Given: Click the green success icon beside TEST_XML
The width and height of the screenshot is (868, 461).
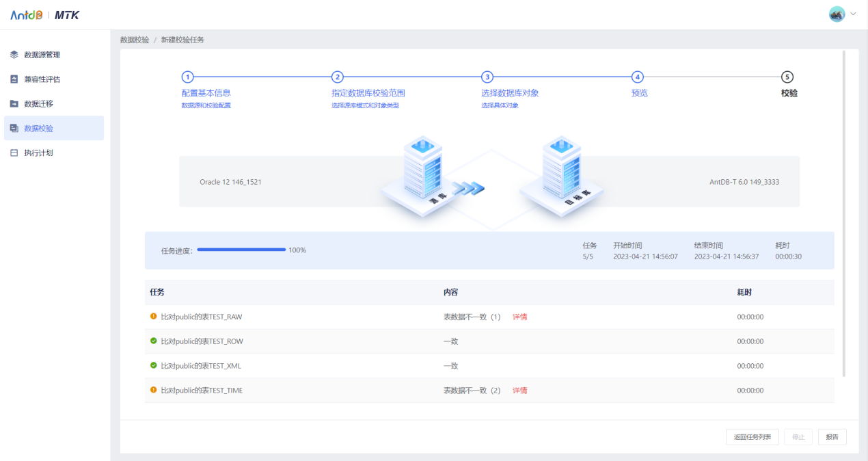Looking at the screenshot, I should [x=154, y=366].
